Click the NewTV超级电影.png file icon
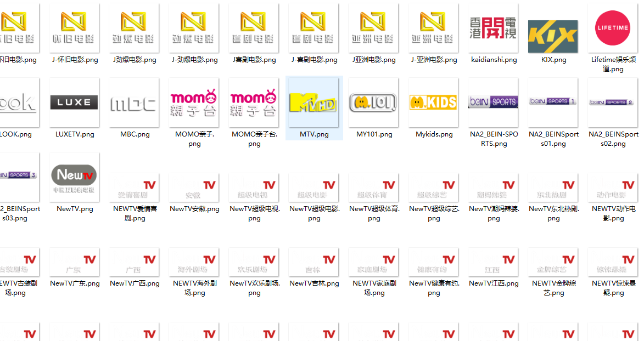Viewport: 644px width, 341px height. pyautogui.click(x=313, y=187)
